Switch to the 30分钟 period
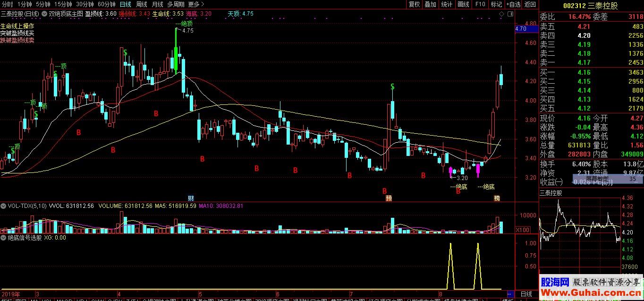644x301 pixels. [x=85, y=4]
